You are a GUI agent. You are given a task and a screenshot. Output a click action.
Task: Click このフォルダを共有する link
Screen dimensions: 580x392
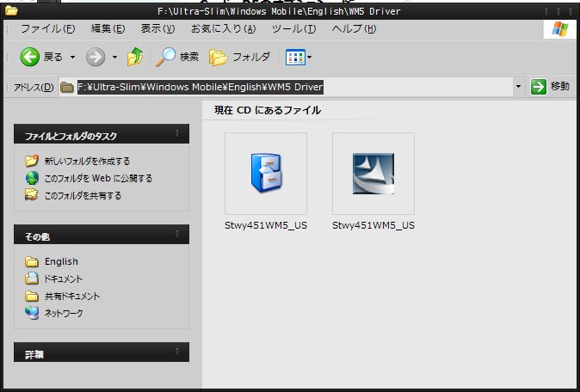[x=83, y=195]
